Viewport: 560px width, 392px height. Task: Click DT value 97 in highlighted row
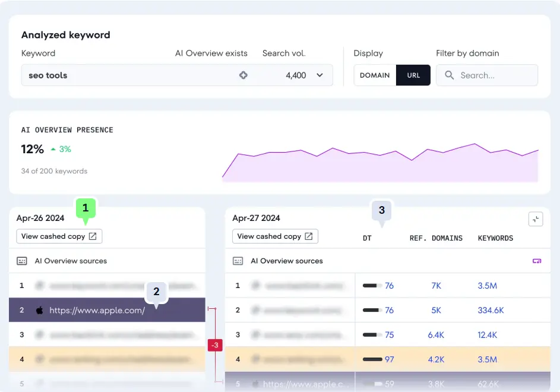[390, 359]
